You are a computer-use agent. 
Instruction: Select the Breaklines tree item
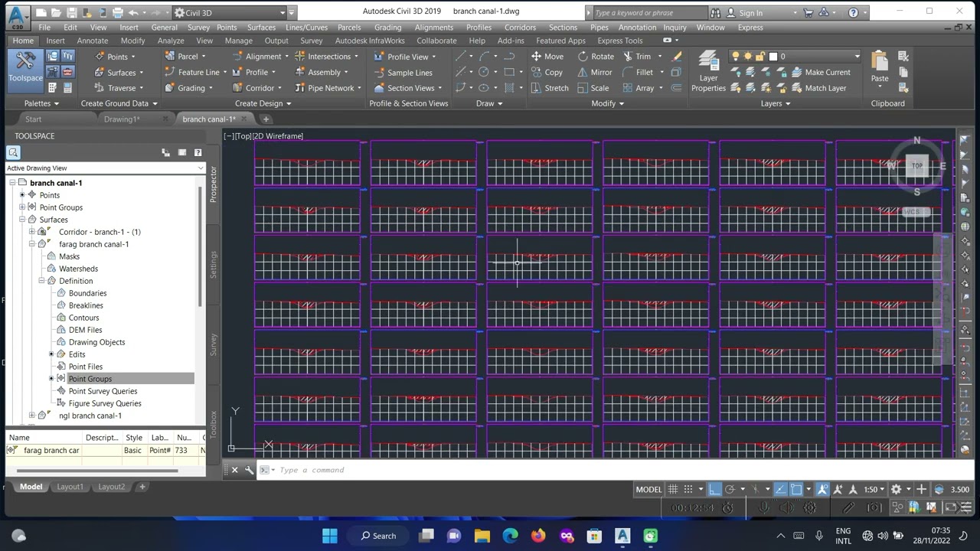pos(86,305)
